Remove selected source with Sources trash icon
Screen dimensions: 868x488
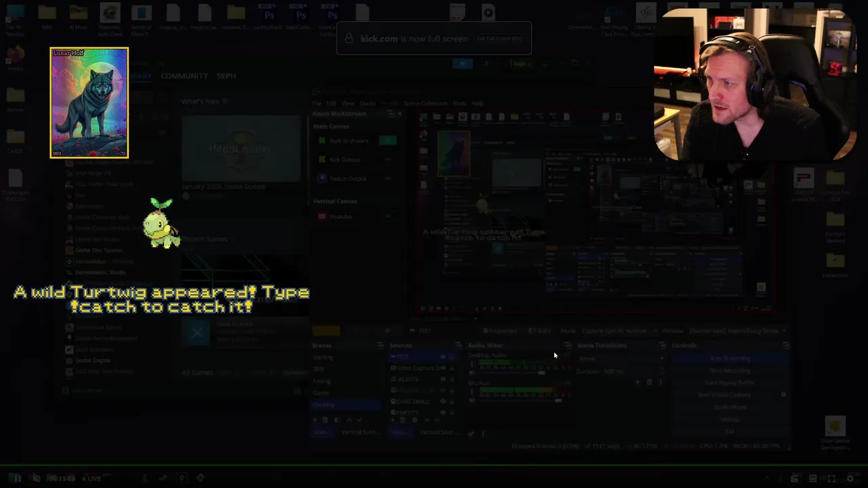click(x=403, y=420)
